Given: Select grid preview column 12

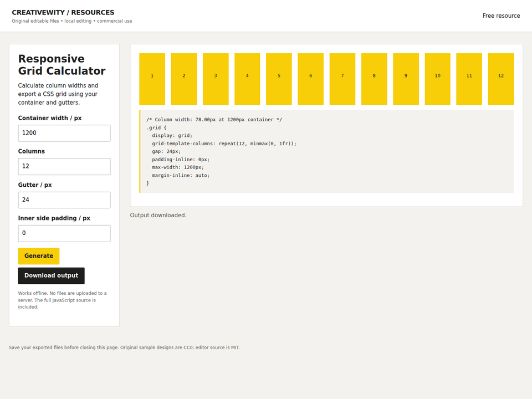Looking at the screenshot, I should point(501,79).
